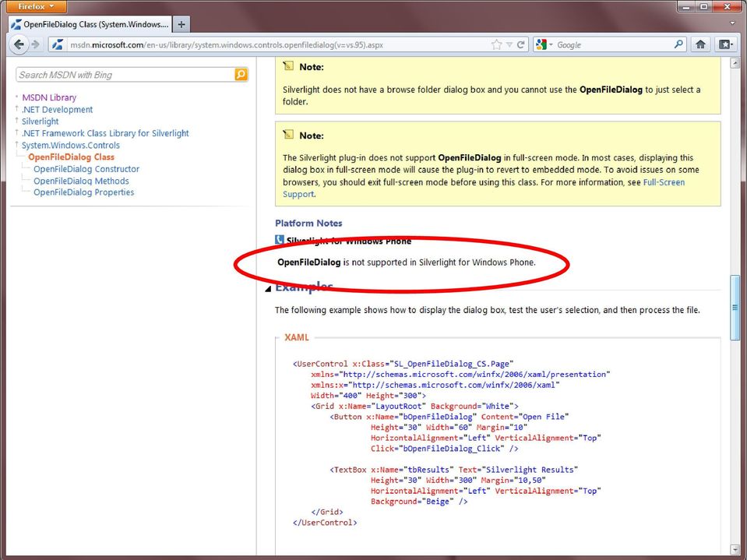This screenshot has height=560, width=747.
Task: Open the Firefox home page icon
Action: click(700, 44)
